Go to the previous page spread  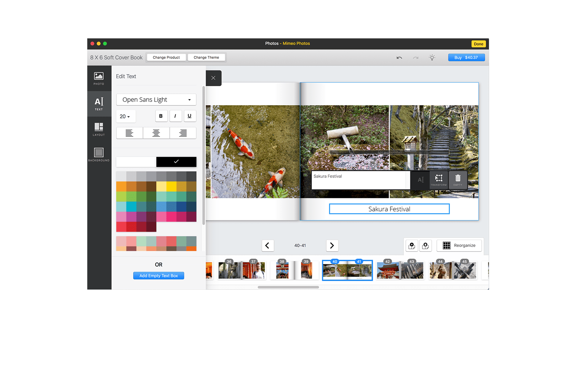click(267, 246)
